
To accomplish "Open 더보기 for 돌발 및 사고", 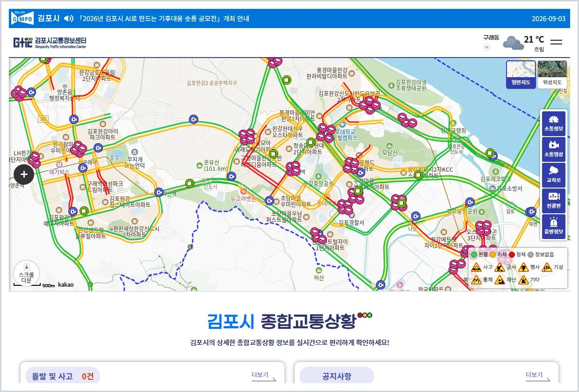I will point(264,376).
